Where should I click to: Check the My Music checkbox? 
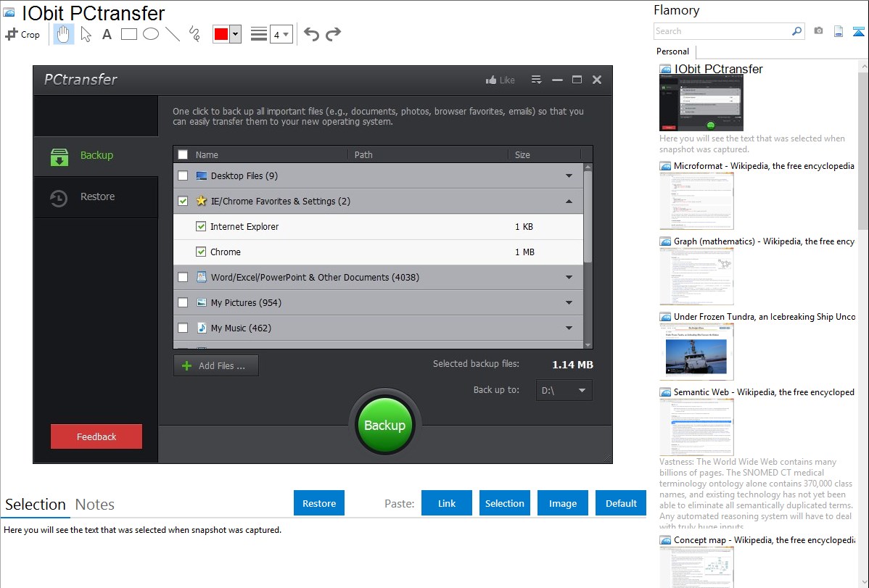point(183,328)
